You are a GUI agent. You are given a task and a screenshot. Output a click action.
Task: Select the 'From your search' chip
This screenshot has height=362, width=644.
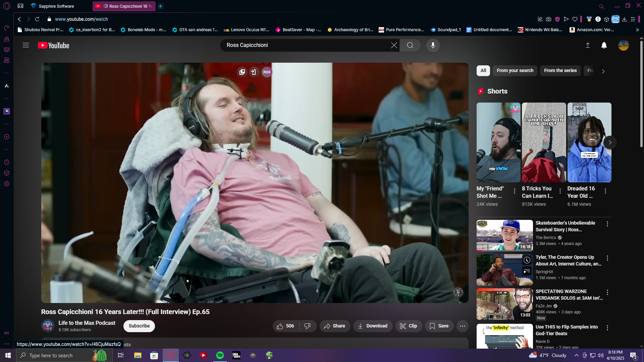[515, 70]
